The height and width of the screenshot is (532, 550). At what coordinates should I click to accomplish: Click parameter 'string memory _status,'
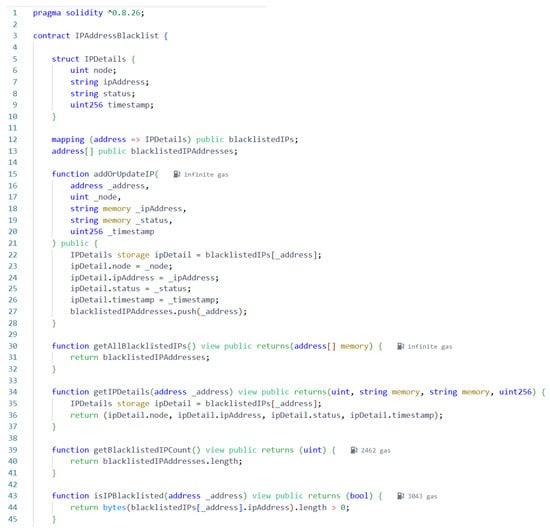coord(121,220)
